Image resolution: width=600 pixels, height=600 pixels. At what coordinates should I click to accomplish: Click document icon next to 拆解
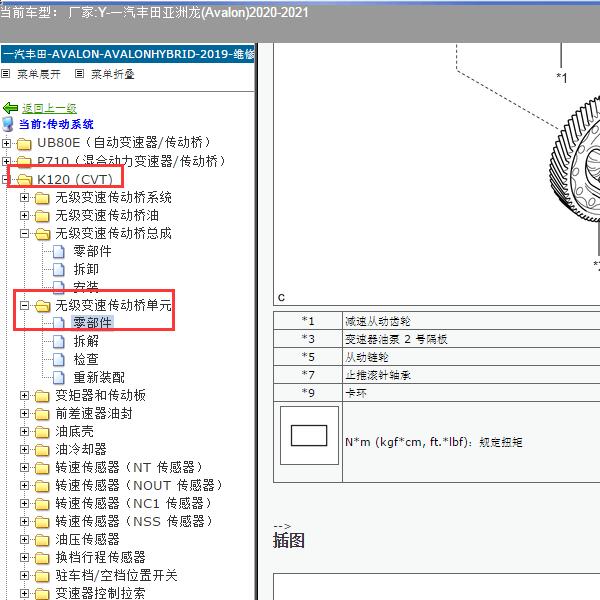(59, 341)
